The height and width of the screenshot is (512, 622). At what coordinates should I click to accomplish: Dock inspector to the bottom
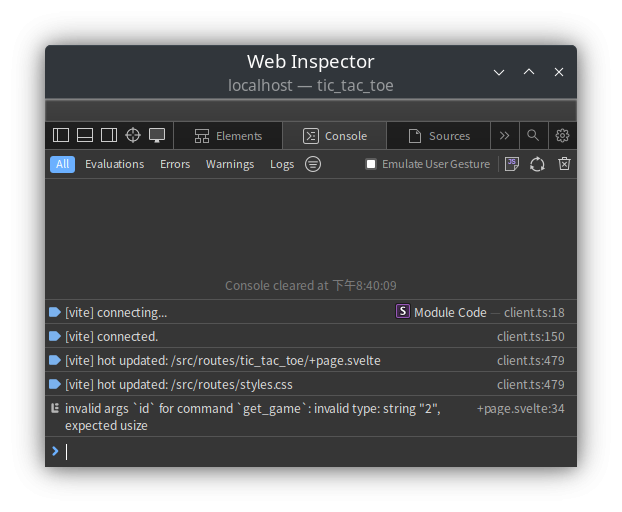pos(85,136)
